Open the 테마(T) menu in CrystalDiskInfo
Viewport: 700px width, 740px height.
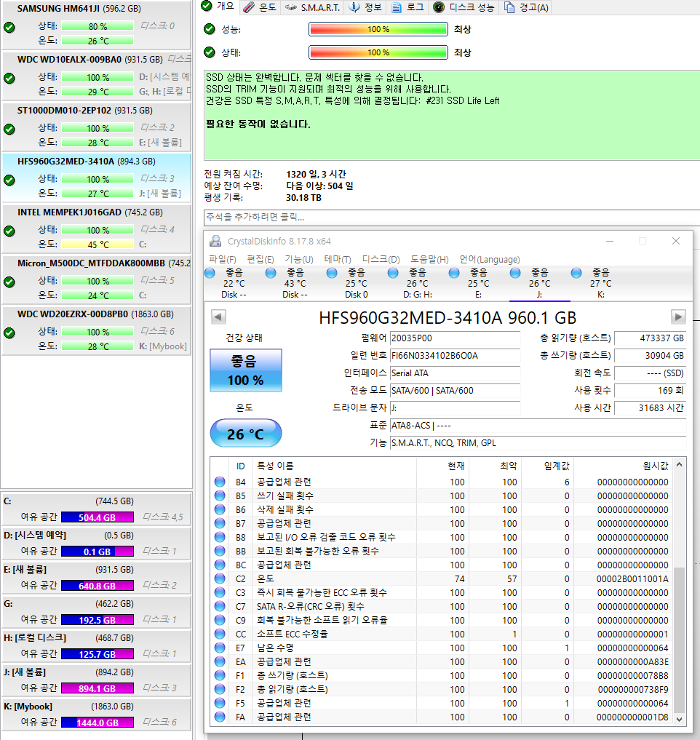pos(338,260)
